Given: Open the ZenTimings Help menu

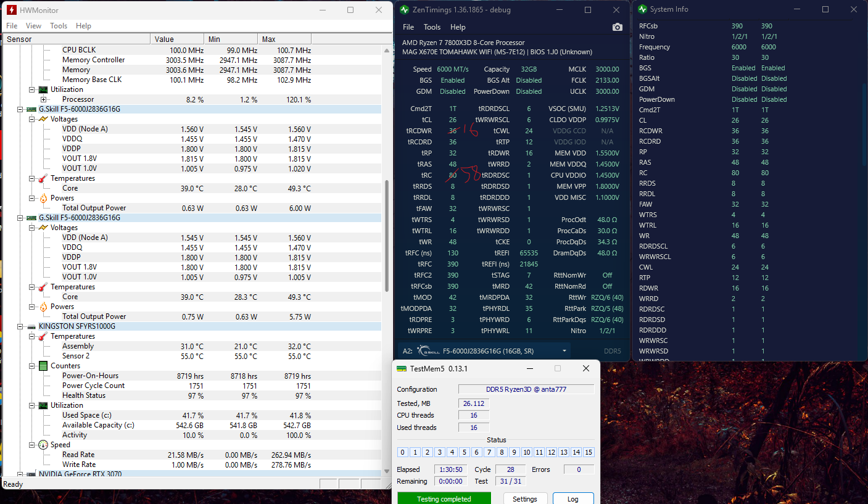Looking at the screenshot, I should pyautogui.click(x=458, y=27).
